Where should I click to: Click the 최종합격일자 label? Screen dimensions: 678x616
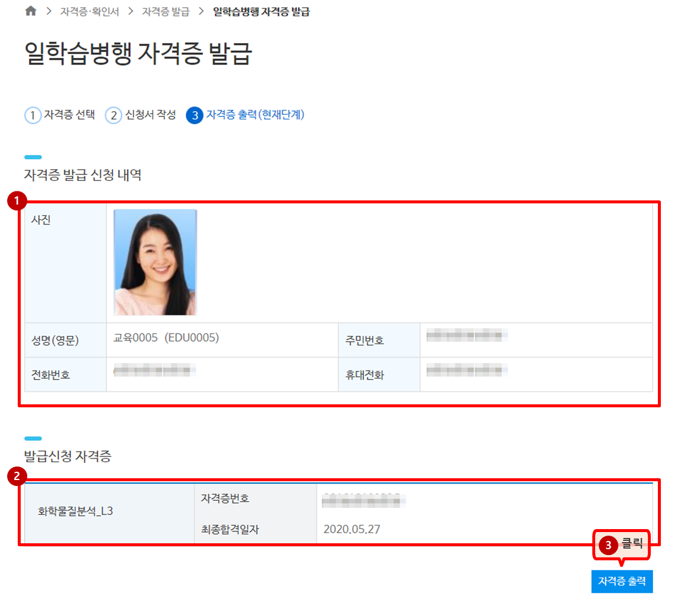(x=230, y=530)
